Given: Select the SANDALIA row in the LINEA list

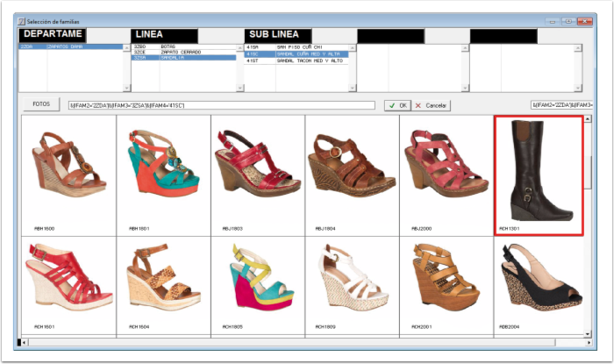Looking at the screenshot, I should [183, 58].
